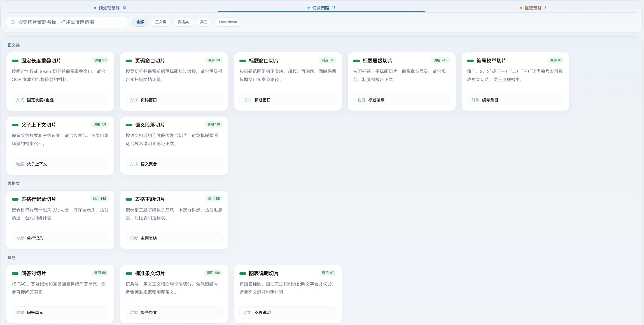Viewport: 644px width, 325px height.
Task: Toggle status pill on 编号枚举切片 card
Action: pyautogui.click(x=470, y=61)
